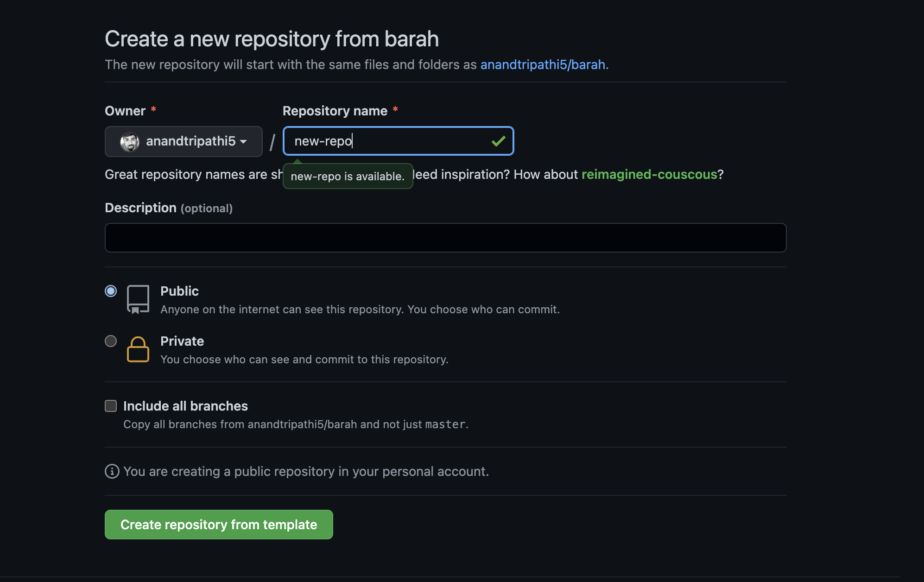924x582 pixels.
Task: Select the Public radio button
Action: (x=111, y=291)
